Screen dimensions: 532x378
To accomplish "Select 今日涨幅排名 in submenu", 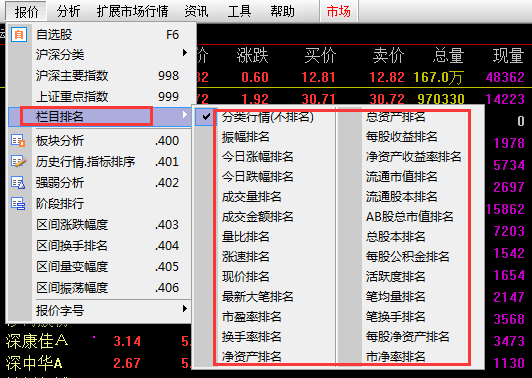I will coord(258,157).
